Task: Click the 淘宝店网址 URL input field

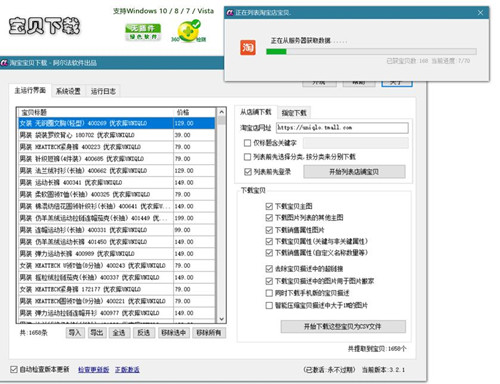Action: point(342,128)
